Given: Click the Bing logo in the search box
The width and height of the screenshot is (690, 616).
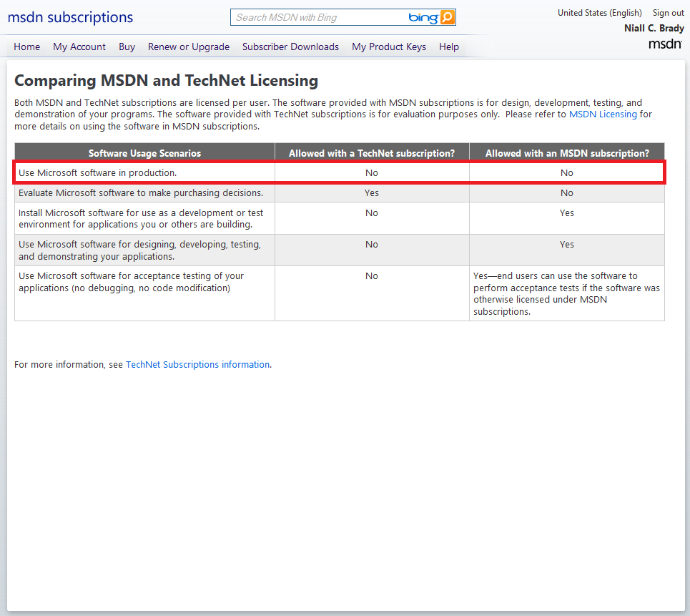Looking at the screenshot, I should pyautogui.click(x=423, y=18).
